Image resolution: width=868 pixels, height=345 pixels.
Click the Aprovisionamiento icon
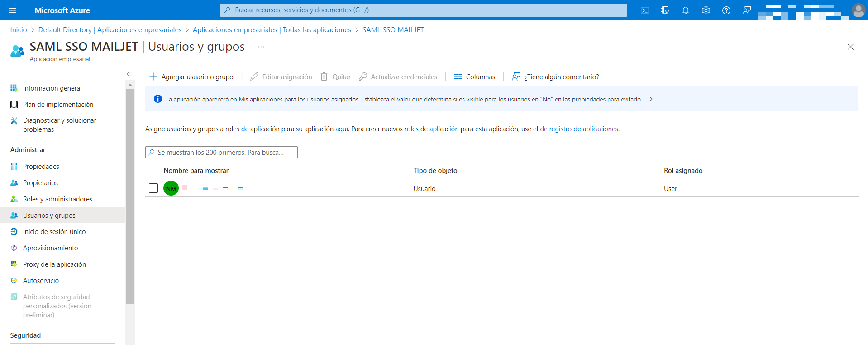[14, 248]
